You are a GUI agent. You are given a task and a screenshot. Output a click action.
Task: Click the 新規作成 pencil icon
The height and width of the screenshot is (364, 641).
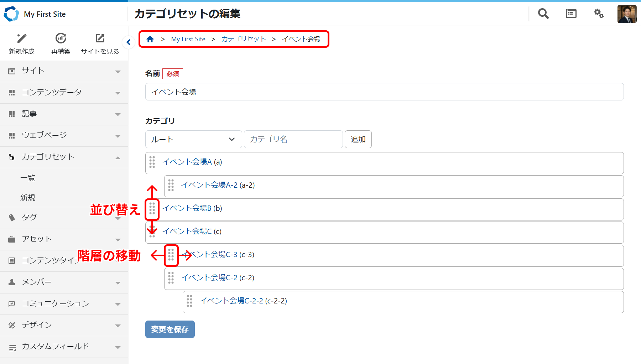pos(22,38)
